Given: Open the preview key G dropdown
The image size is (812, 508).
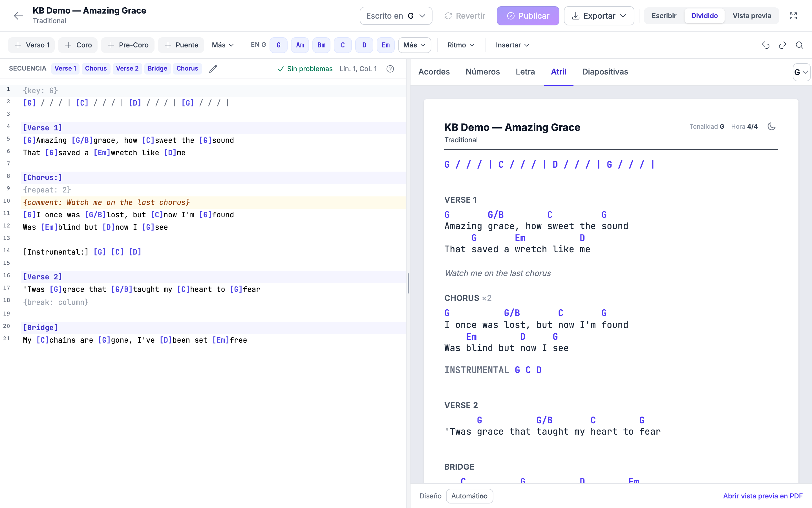Looking at the screenshot, I should tap(801, 72).
